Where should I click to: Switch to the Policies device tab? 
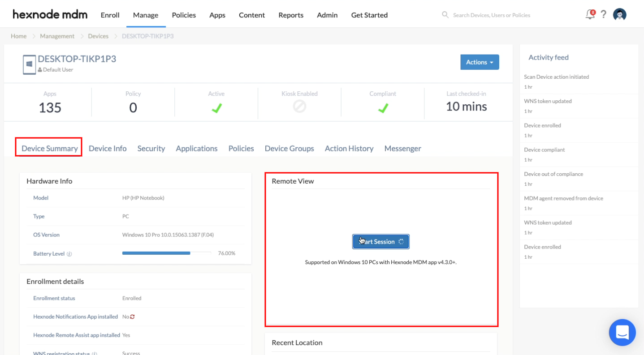(241, 148)
